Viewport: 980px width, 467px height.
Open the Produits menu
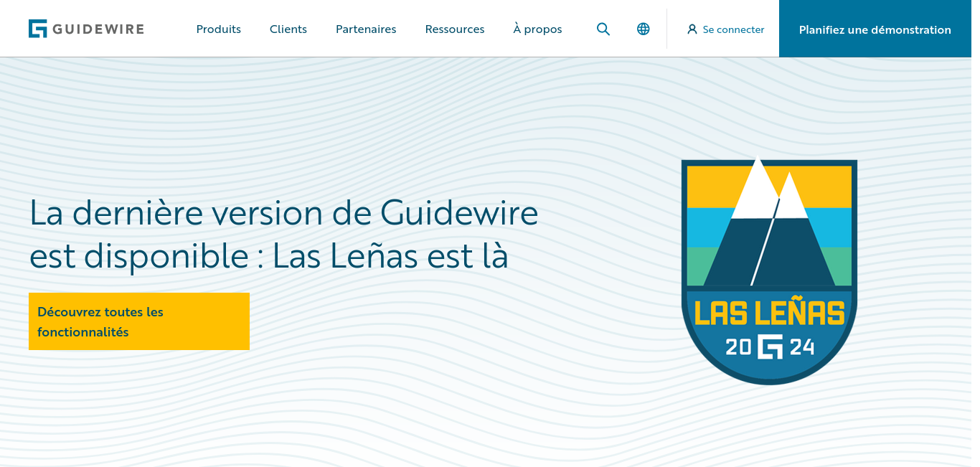pos(219,29)
